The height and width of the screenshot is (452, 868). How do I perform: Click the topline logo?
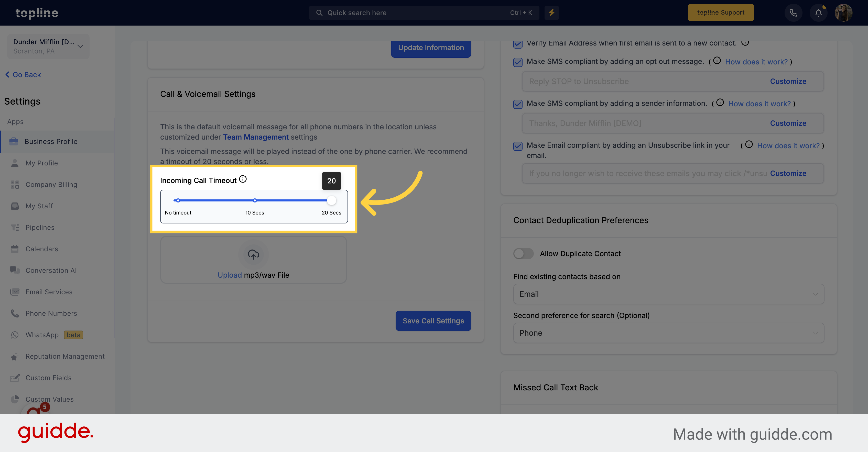pyautogui.click(x=37, y=13)
